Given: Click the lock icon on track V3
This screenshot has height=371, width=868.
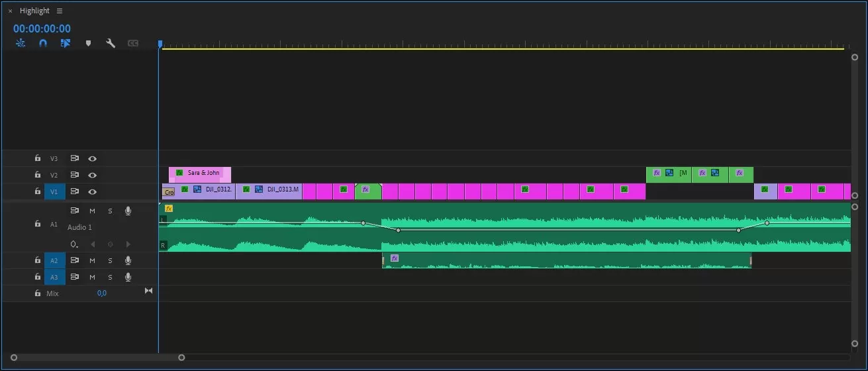Looking at the screenshot, I should (38, 158).
